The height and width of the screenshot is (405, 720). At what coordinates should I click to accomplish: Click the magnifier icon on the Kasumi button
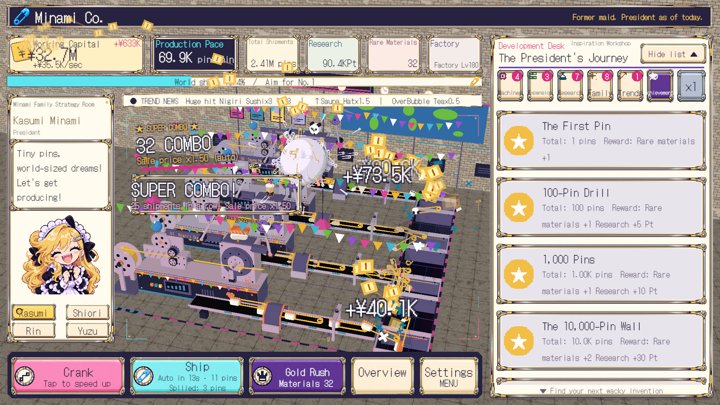[20, 312]
